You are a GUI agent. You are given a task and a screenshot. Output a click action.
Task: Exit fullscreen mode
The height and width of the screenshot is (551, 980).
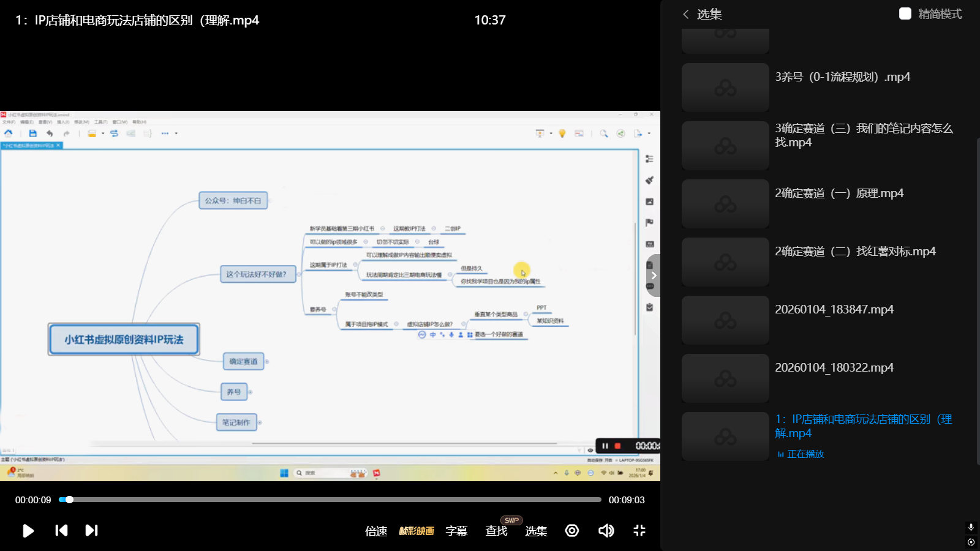point(639,531)
